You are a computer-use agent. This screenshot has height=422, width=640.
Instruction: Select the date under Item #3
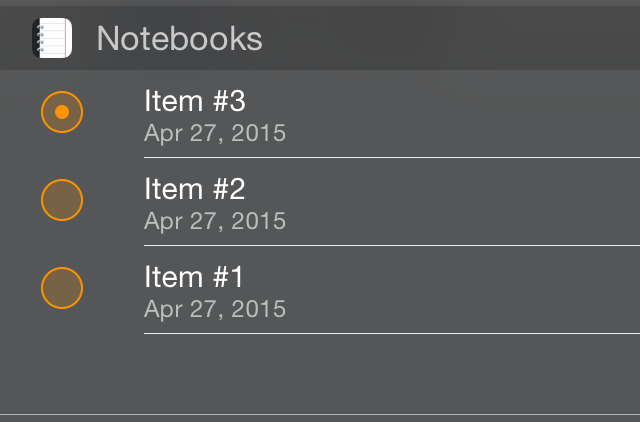click(x=215, y=133)
